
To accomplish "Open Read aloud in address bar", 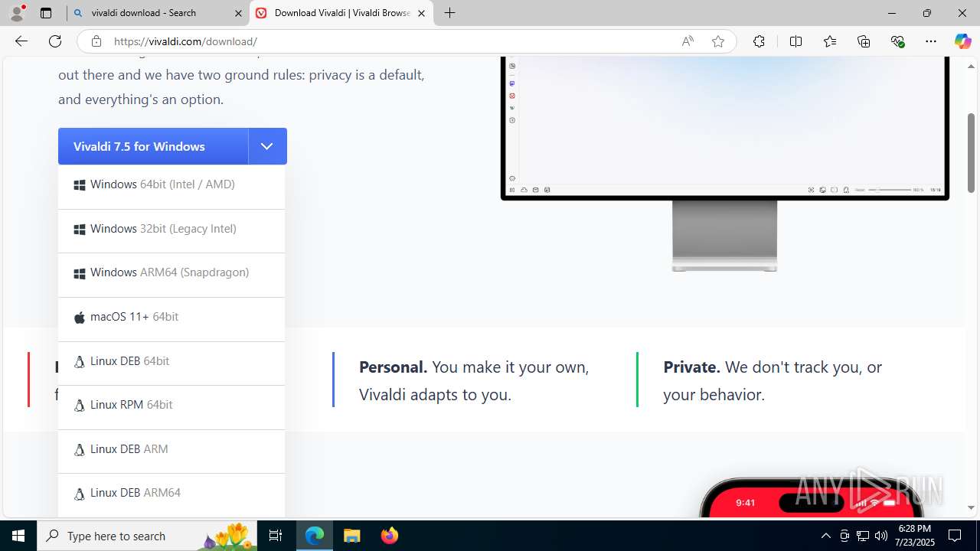I will pyautogui.click(x=688, y=41).
